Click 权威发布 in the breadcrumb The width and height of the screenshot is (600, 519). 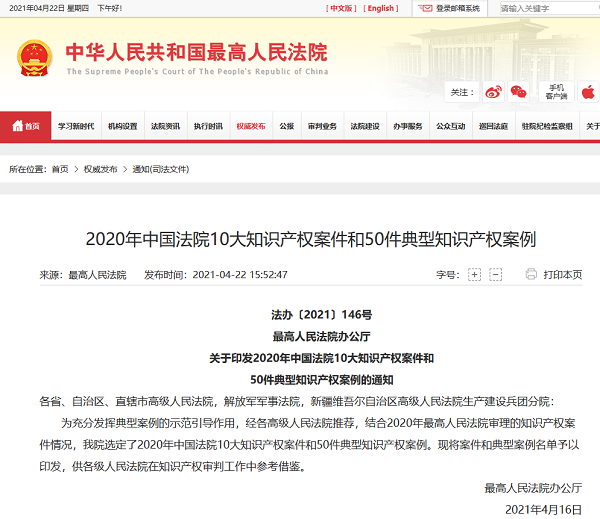(x=100, y=169)
